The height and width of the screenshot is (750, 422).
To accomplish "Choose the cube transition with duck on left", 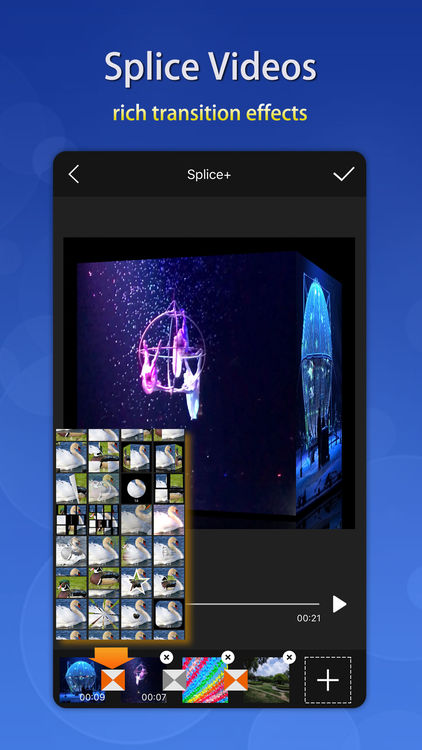I will point(136,457).
